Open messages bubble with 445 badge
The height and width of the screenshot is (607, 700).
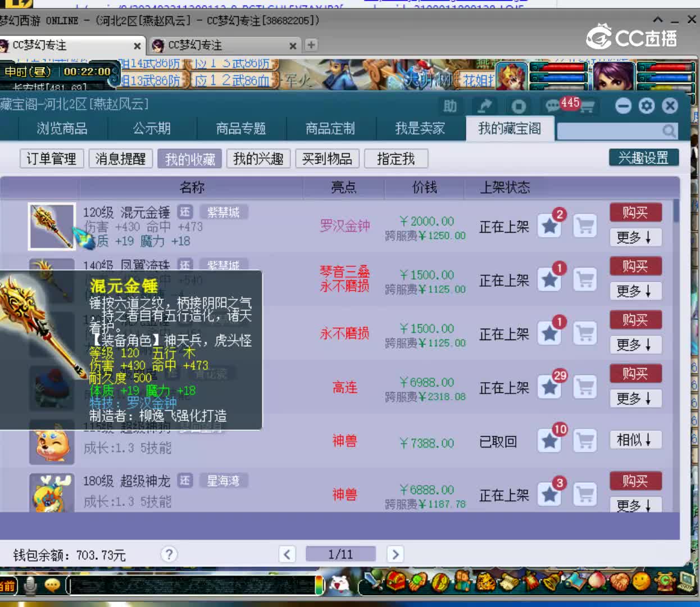(x=552, y=106)
